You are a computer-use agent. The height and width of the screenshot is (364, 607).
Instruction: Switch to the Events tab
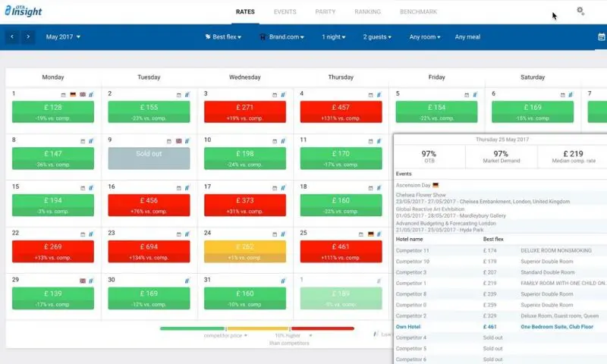point(285,11)
